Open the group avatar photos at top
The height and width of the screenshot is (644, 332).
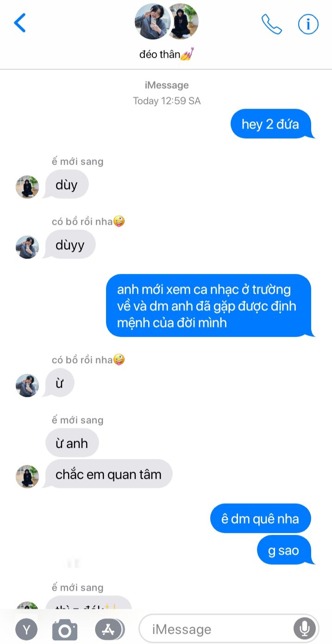(x=166, y=21)
